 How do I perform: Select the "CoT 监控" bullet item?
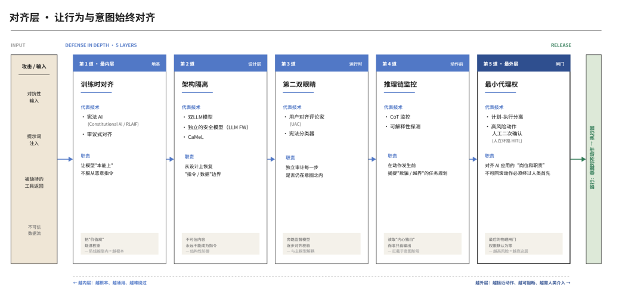click(x=398, y=117)
